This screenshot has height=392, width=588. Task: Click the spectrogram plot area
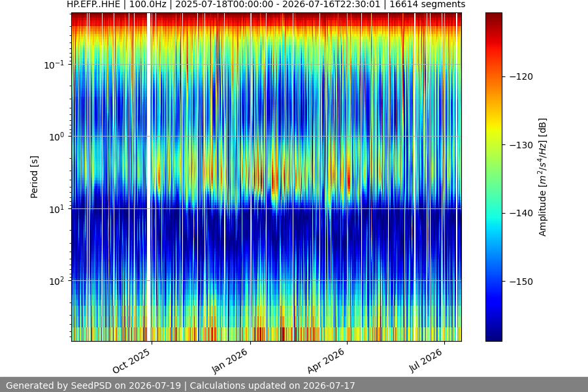tap(267, 177)
